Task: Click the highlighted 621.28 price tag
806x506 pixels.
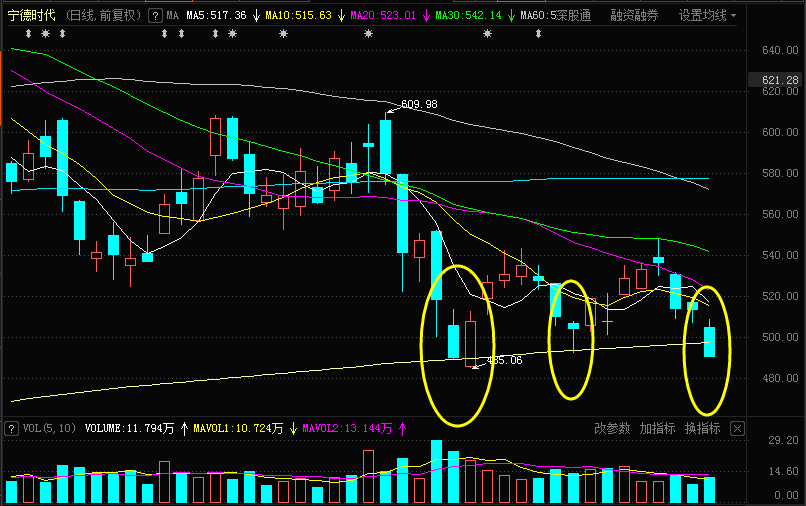Action: click(776, 80)
